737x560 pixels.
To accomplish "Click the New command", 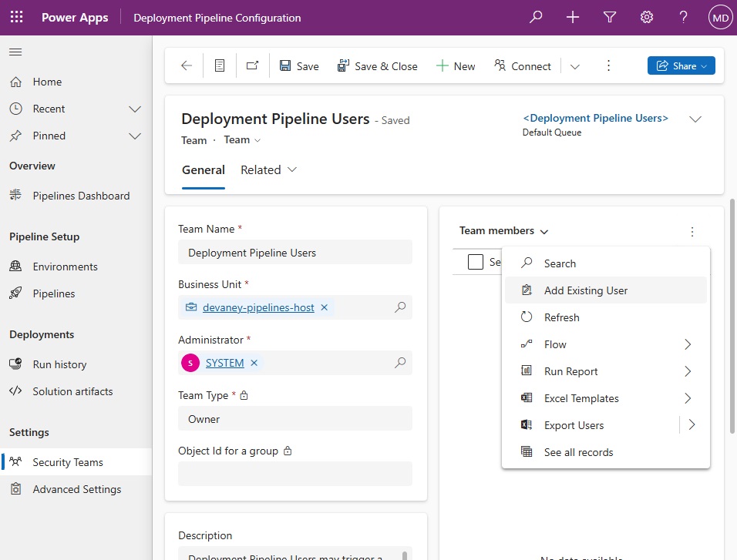I will [456, 66].
